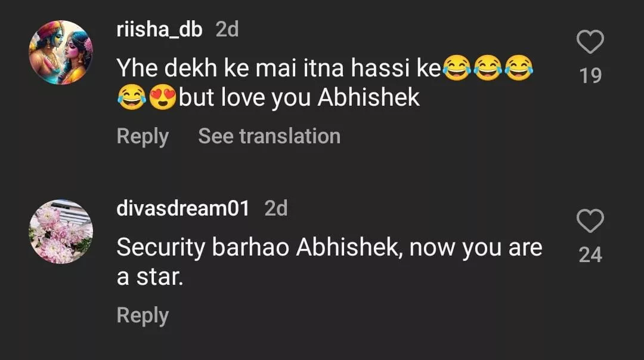Click the heart-eyes emoji in riisha_db's comment
The width and height of the screenshot is (644, 360).
162,98
